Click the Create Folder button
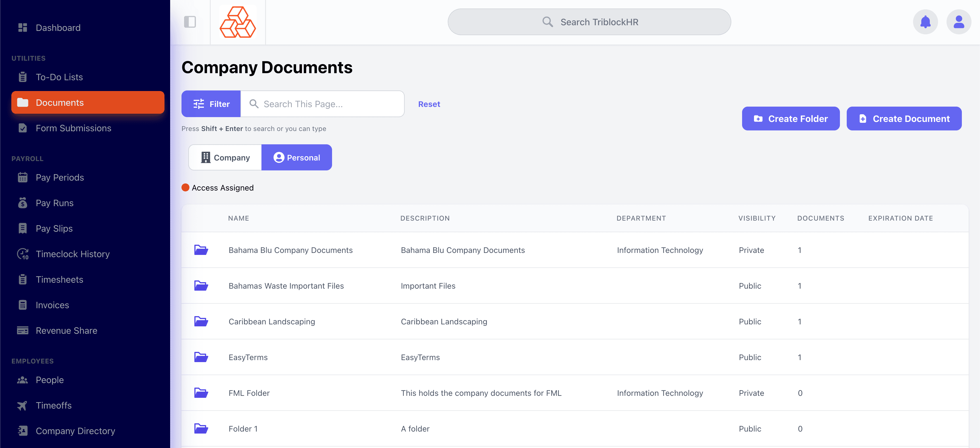Image resolution: width=980 pixels, height=448 pixels. click(791, 119)
